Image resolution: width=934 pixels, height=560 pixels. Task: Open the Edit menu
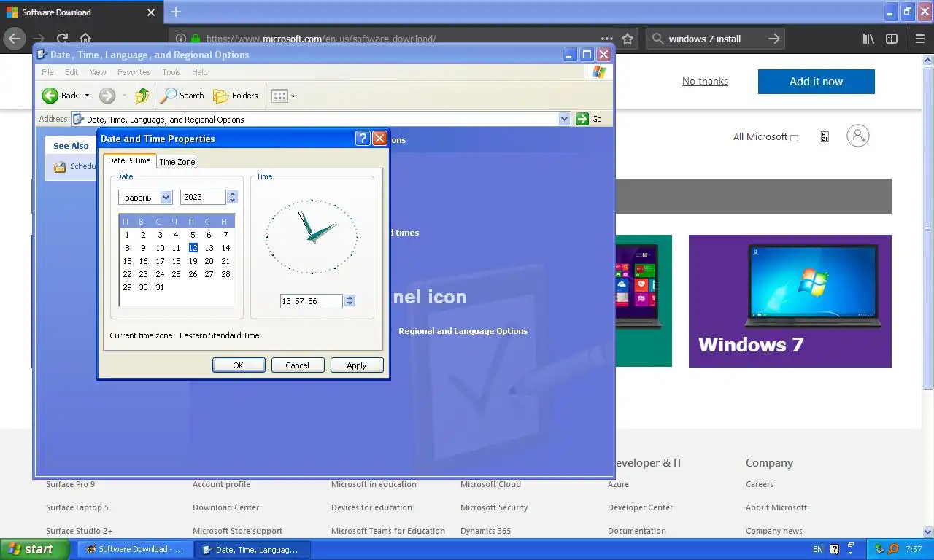coord(72,72)
